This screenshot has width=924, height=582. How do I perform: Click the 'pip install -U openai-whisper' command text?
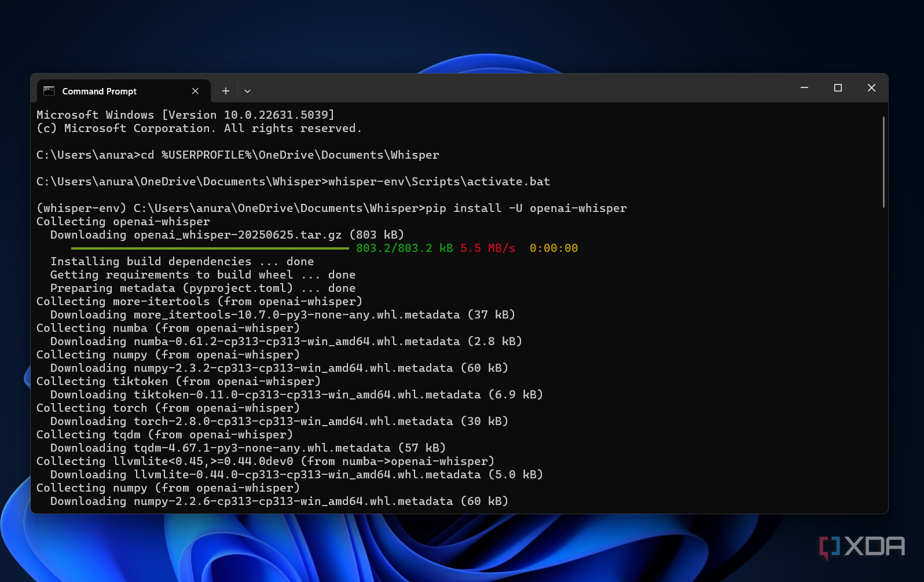[x=526, y=208]
